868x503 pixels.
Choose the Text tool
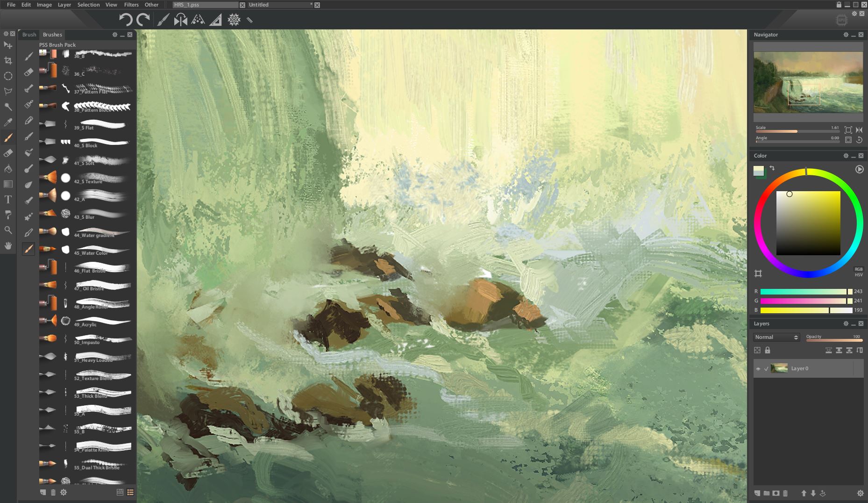(8, 200)
